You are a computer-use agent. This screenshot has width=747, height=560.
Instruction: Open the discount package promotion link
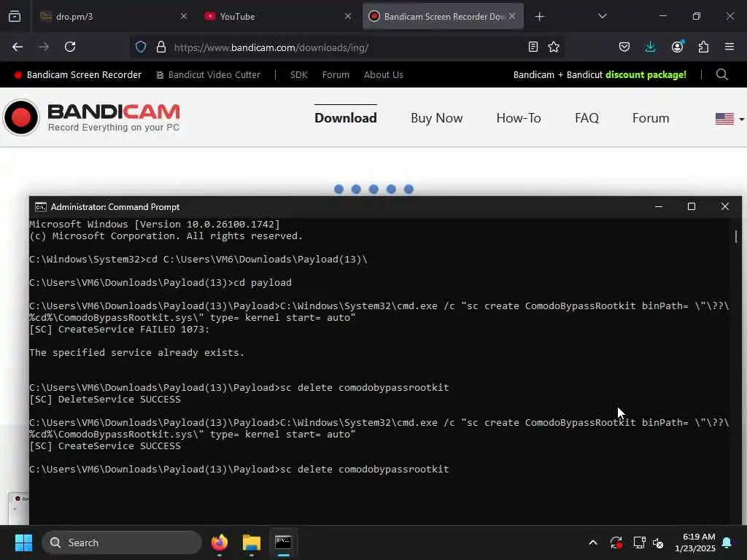[x=600, y=75]
